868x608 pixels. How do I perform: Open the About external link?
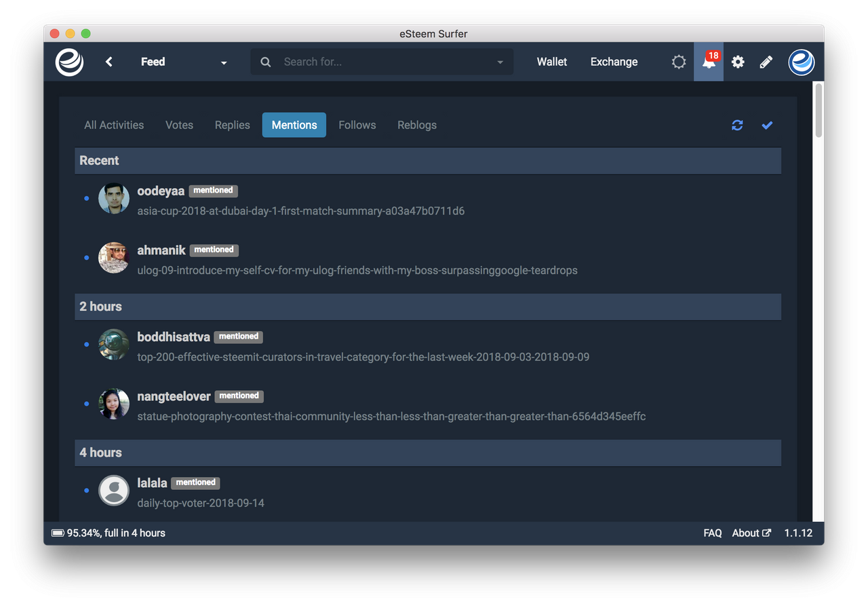coord(751,533)
